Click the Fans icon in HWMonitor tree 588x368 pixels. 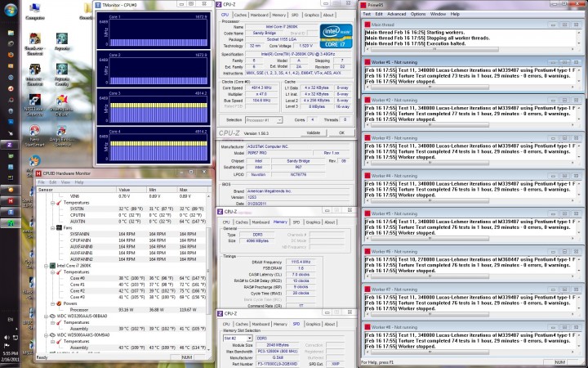click(59, 227)
